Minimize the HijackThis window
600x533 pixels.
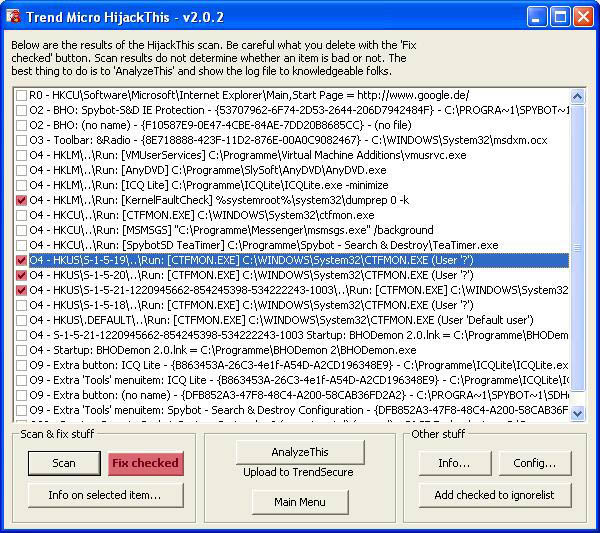(536, 17)
